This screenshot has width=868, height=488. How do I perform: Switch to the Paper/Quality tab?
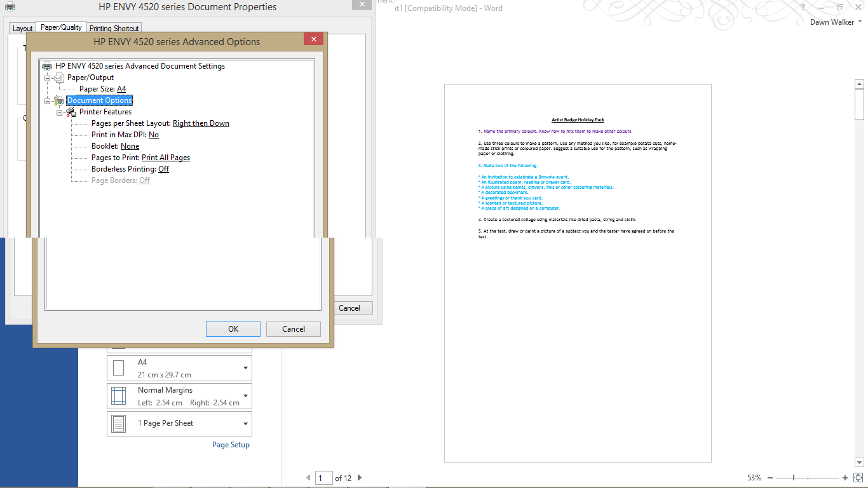(61, 27)
